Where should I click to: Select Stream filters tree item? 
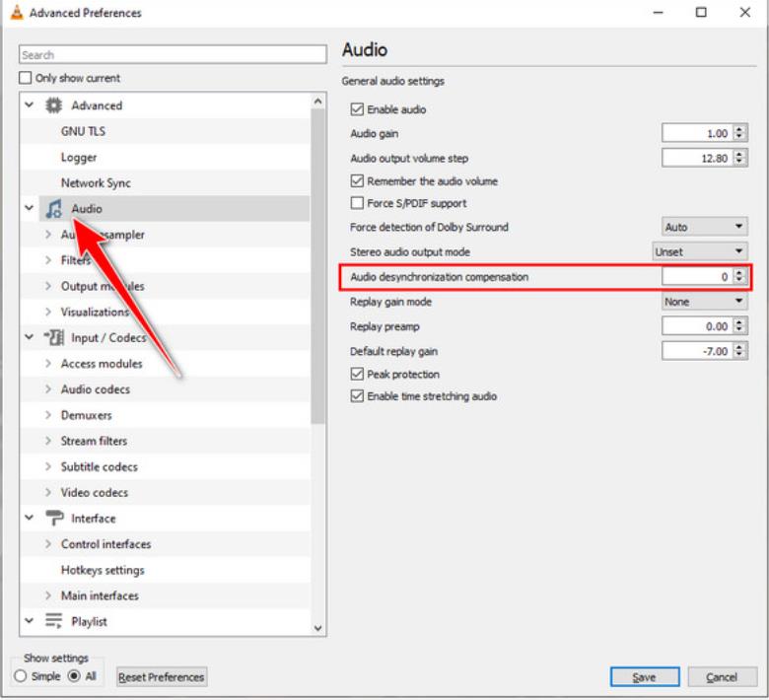click(x=94, y=441)
